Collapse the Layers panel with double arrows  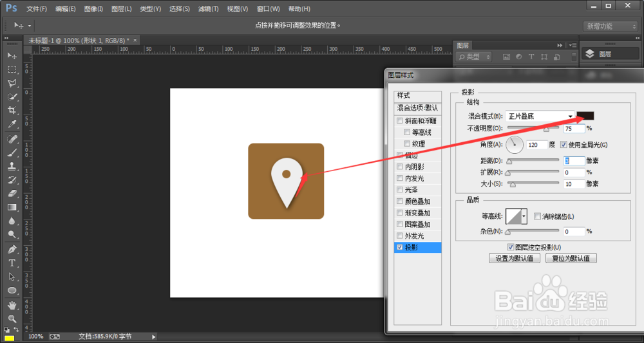point(560,45)
